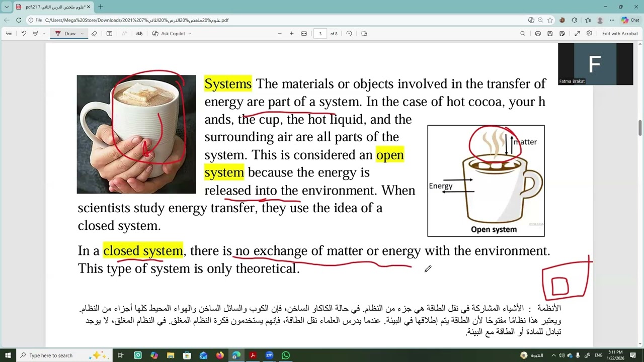Close the PDF browser tab
The image size is (644, 362).
[x=89, y=7]
